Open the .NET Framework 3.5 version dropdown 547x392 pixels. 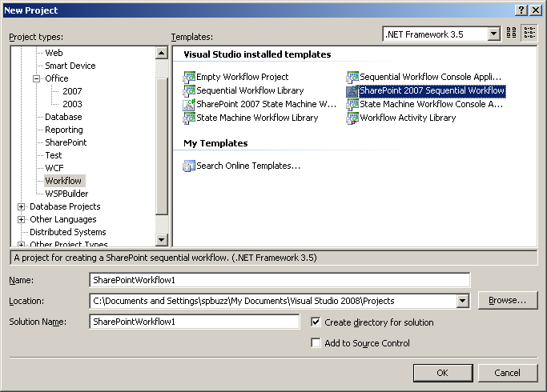coord(493,34)
